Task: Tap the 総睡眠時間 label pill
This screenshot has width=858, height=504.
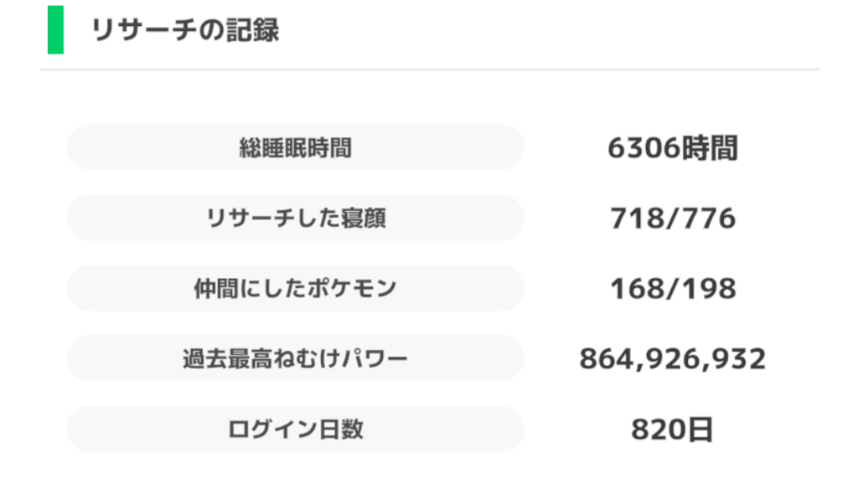Action: (295, 148)
